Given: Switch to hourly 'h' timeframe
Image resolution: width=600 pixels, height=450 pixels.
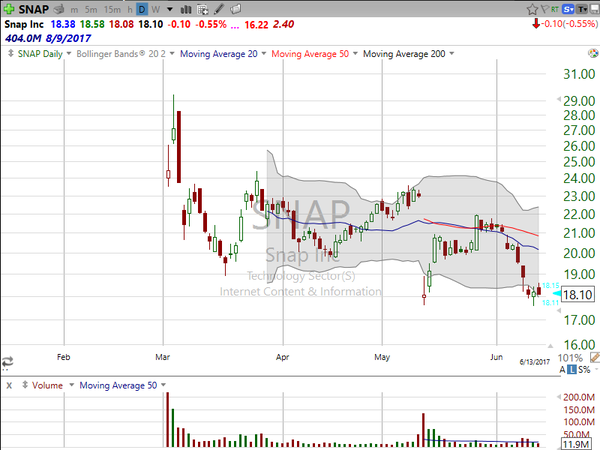Looking at the screenshot, I should 130,9.
